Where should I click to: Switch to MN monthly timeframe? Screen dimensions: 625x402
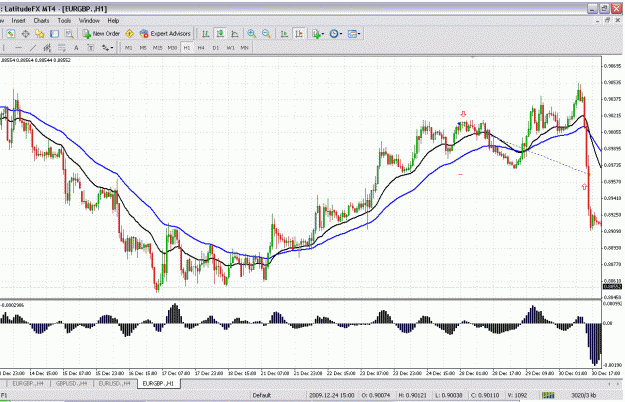(x=244, y=48)
